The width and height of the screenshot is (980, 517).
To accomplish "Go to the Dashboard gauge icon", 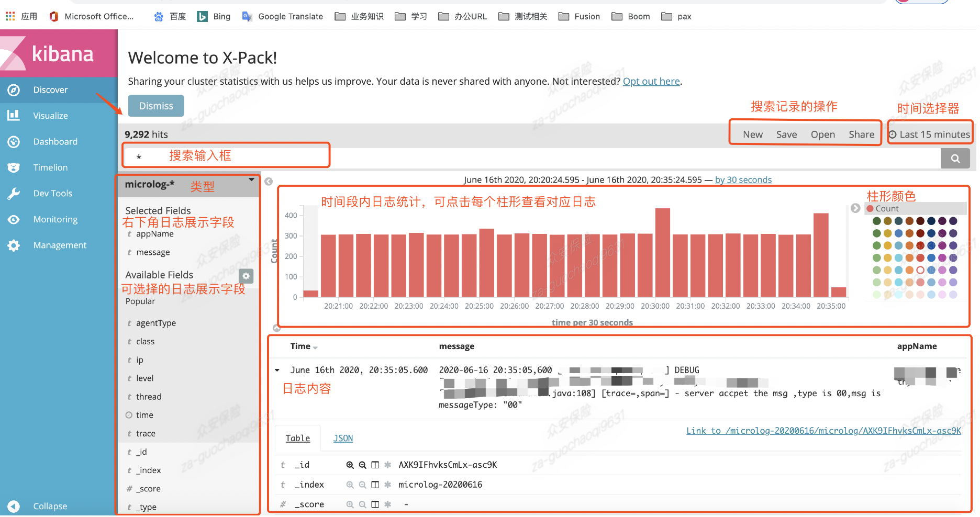I will pyautogui.click(x=14, y=142).
